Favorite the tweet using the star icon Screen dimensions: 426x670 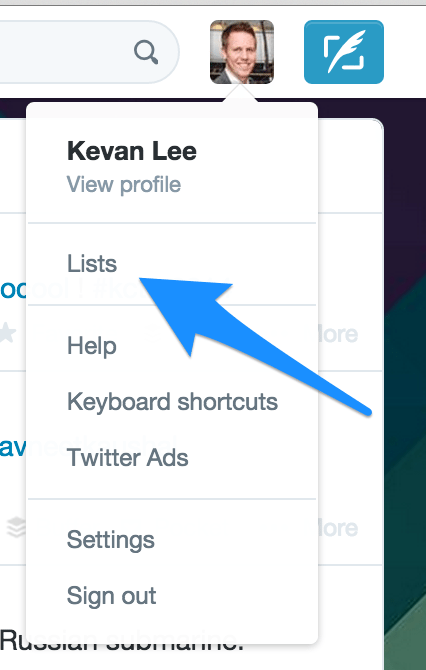(x=7, y=333)
